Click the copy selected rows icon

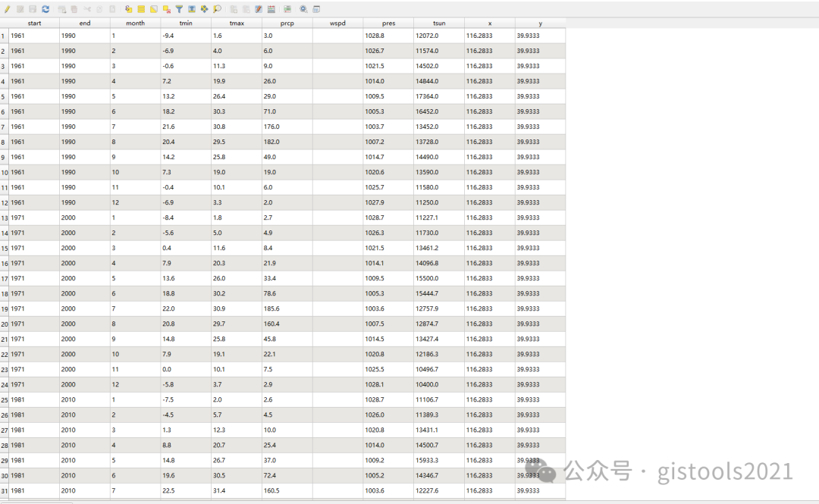[99, 9]
